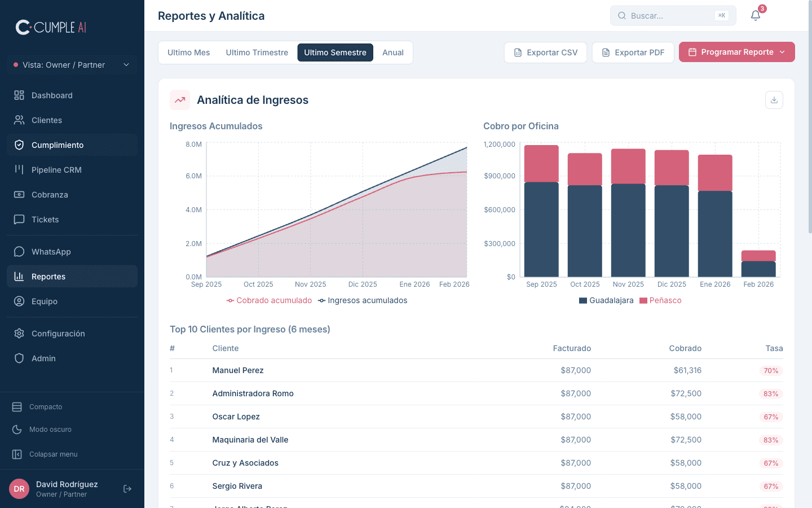The width and height of the screenshot is (812, 508).
Task: Select the Ultimo Mes filter tab
Action: click(x=189, y=52)
